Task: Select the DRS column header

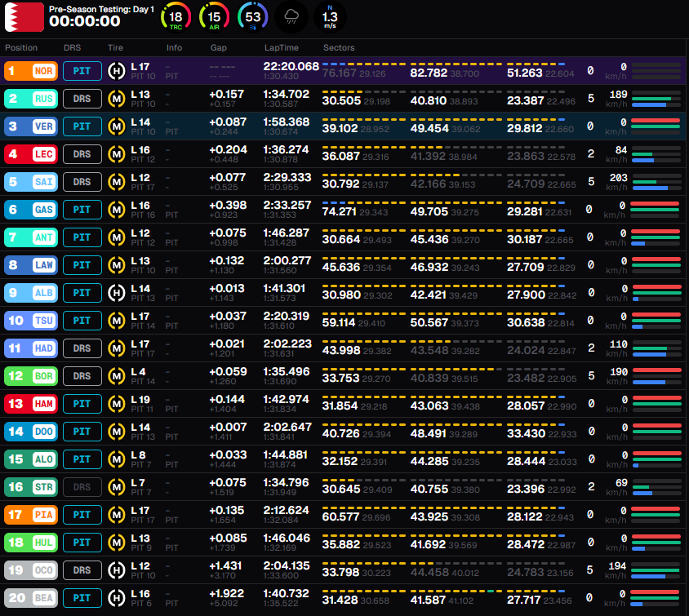Action: click(x=72, y=47)
